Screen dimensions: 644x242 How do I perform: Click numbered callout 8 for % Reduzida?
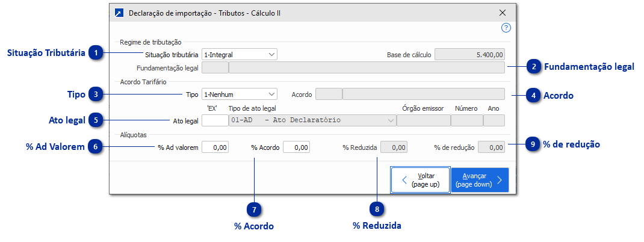377,209
